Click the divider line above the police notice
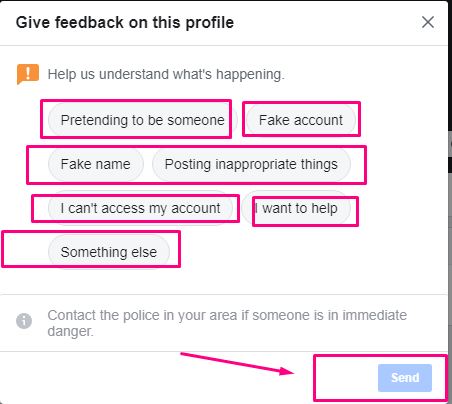The image size is (452, 404). (224, 294)
